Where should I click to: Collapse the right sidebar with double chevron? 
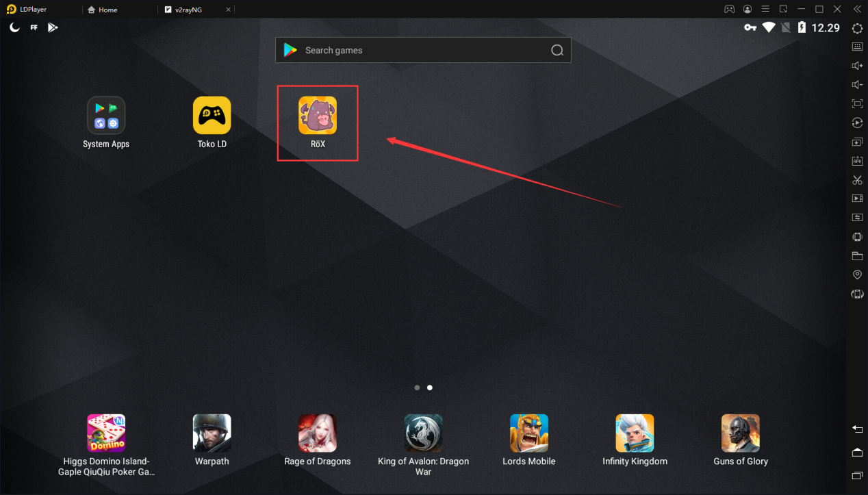click(x=856, y=10)
